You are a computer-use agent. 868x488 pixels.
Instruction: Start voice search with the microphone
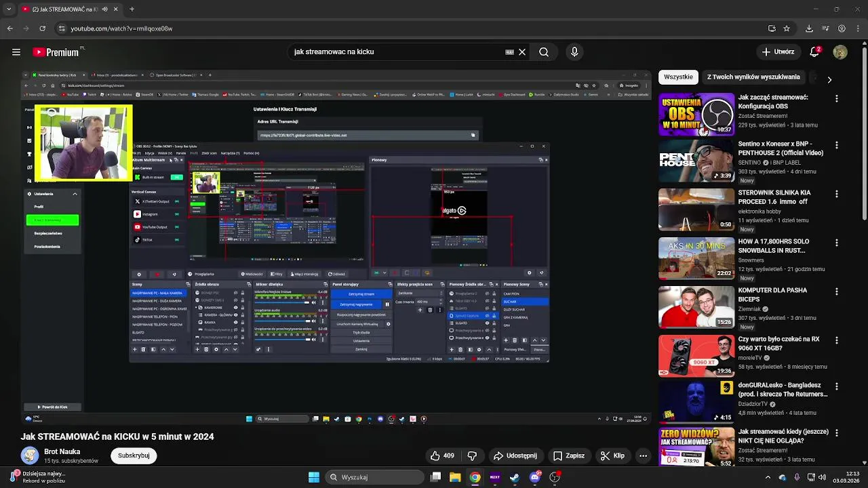574,52
